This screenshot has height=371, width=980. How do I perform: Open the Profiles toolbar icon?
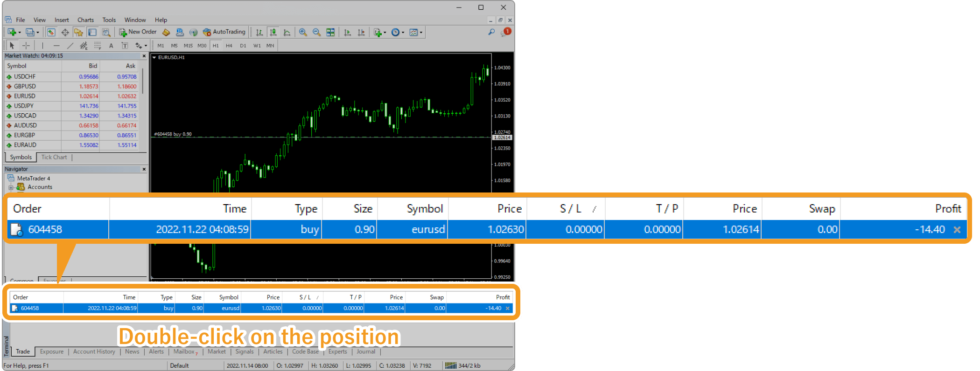point(31,32)
